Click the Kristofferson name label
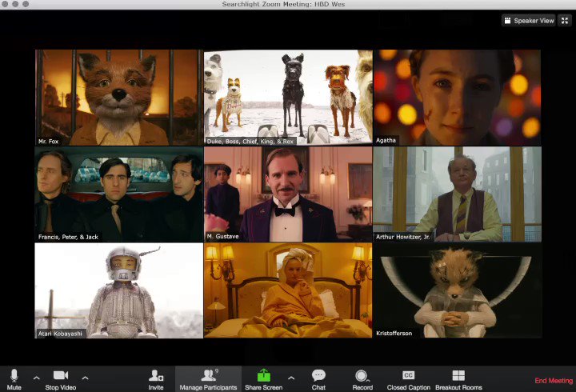The image size is (576, 392). click(394, 334)
